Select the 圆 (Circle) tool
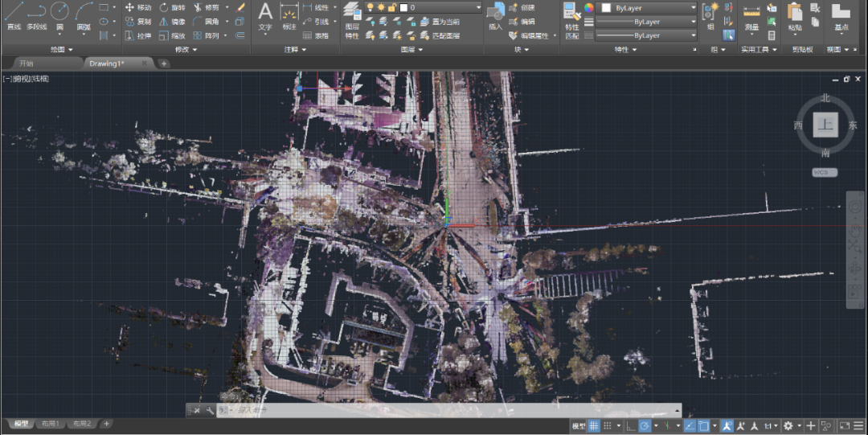 (x=59, y=17)
